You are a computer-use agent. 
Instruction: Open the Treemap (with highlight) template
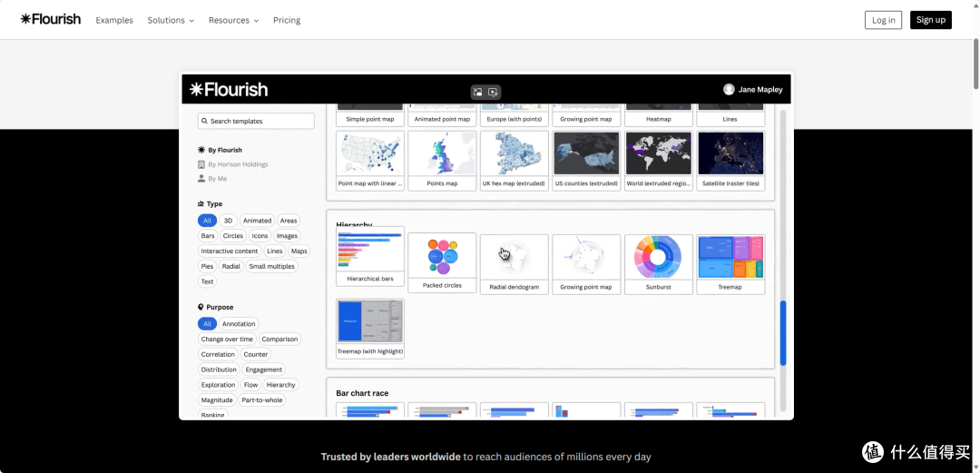pyautogui.click(x=370, y=329)
